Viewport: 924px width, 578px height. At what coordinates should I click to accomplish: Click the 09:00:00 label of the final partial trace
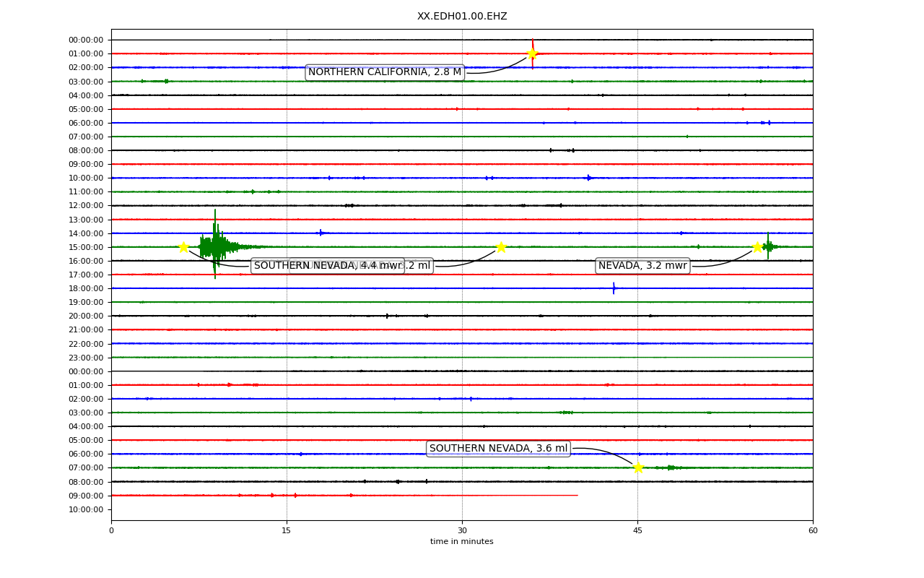click(87, 496)
